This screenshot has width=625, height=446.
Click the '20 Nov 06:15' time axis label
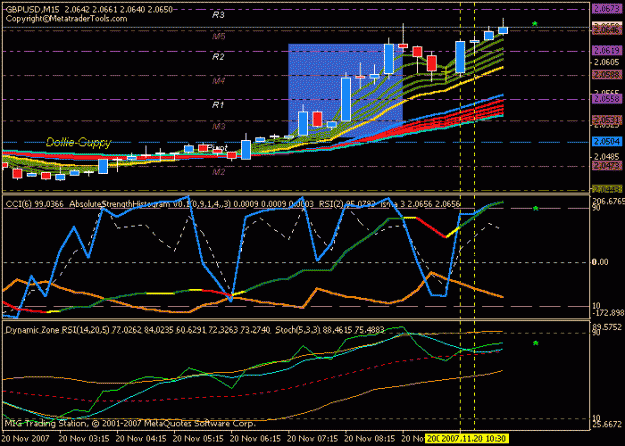coord(256,439)
